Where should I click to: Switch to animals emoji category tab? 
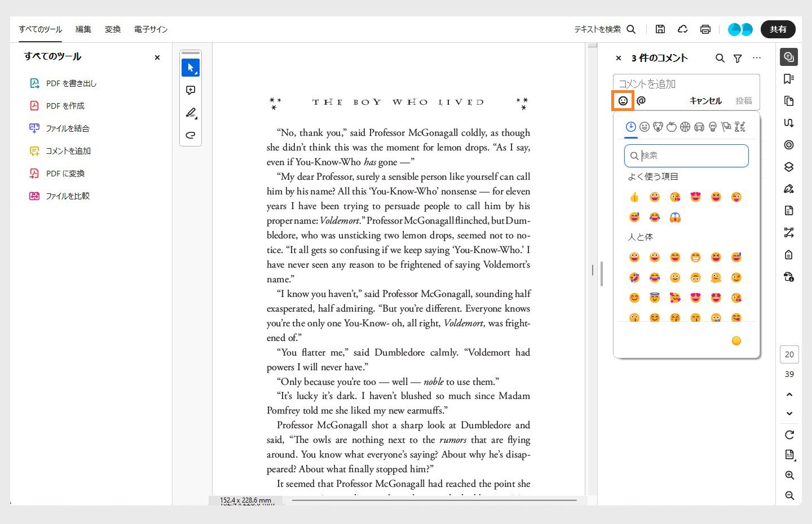[658, 127]
